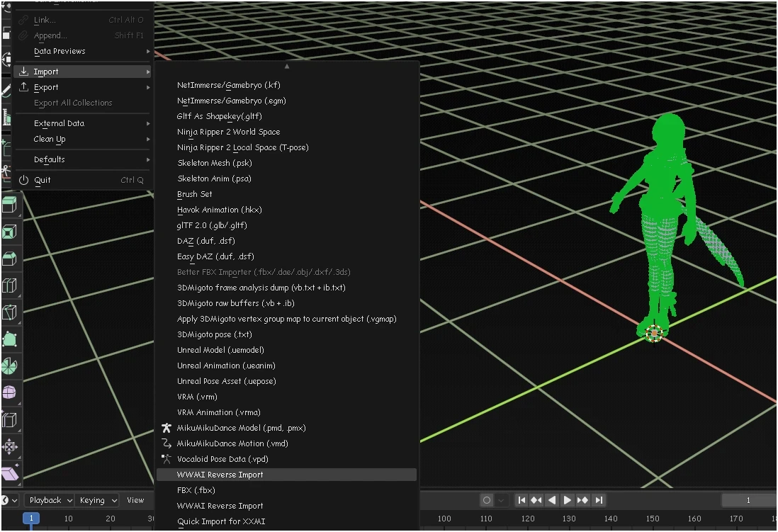778x532 pixels.
Task: Click Quit in the File menu
Action: [x=43, y=180]
